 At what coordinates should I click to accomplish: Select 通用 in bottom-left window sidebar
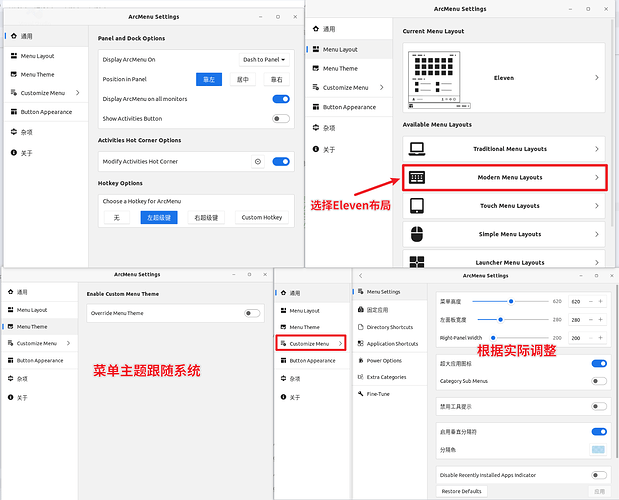click(x=40, y=292)
